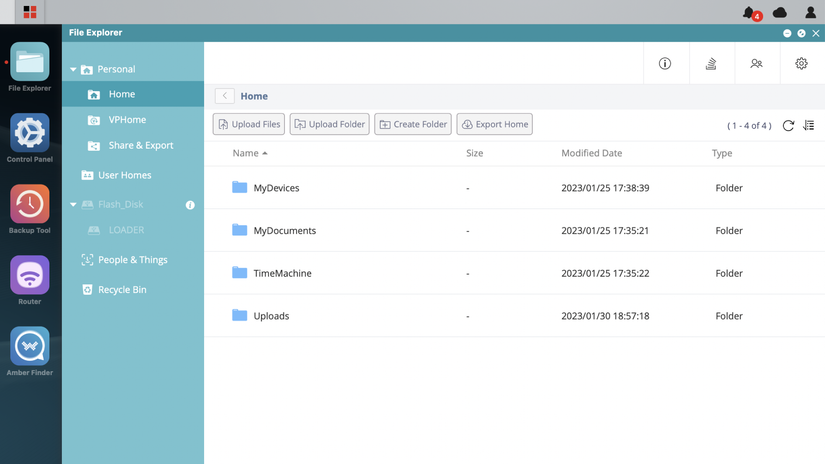The image size is (825, 464).
Task: Click the Flash_Disk info icon
Action: click(x=190, y=205)
